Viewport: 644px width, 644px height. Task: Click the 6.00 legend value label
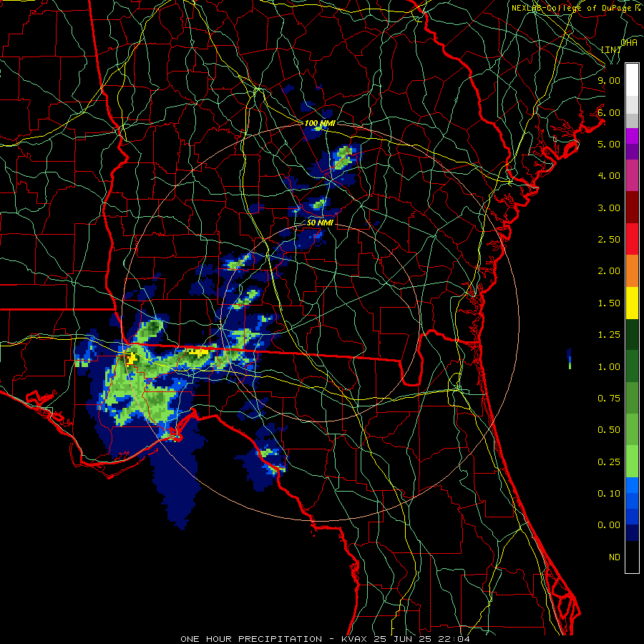tap(609, 112)
